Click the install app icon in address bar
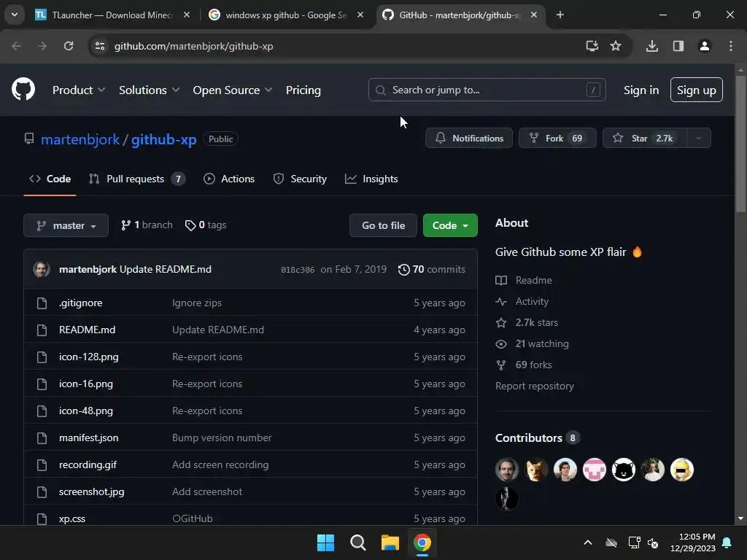 coord(592,46)
